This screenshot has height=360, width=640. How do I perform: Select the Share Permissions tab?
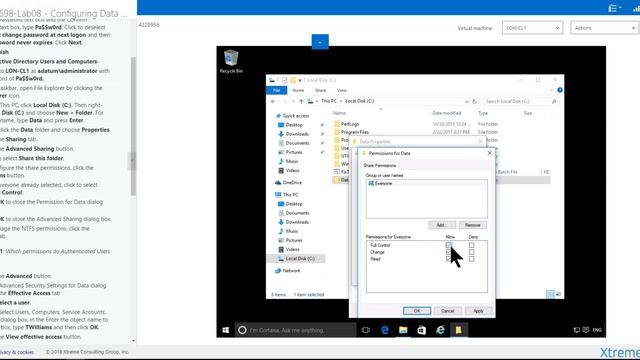click(x=380, y=165)
